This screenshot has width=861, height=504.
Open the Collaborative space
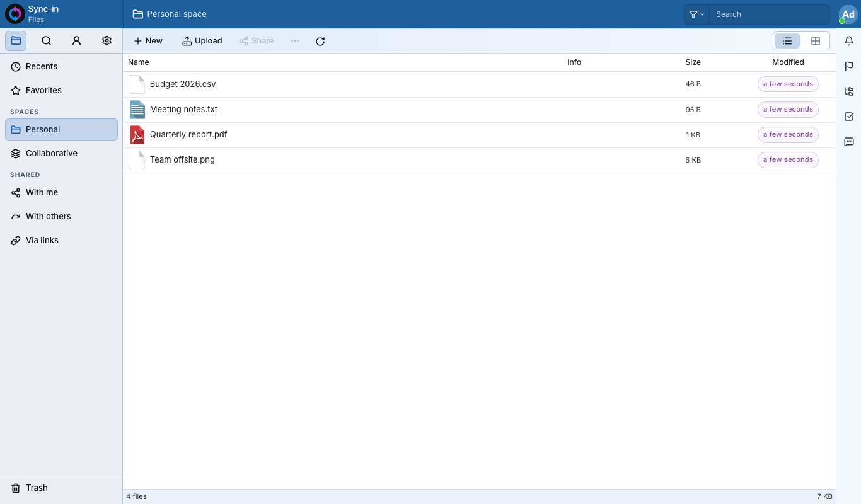61,154
